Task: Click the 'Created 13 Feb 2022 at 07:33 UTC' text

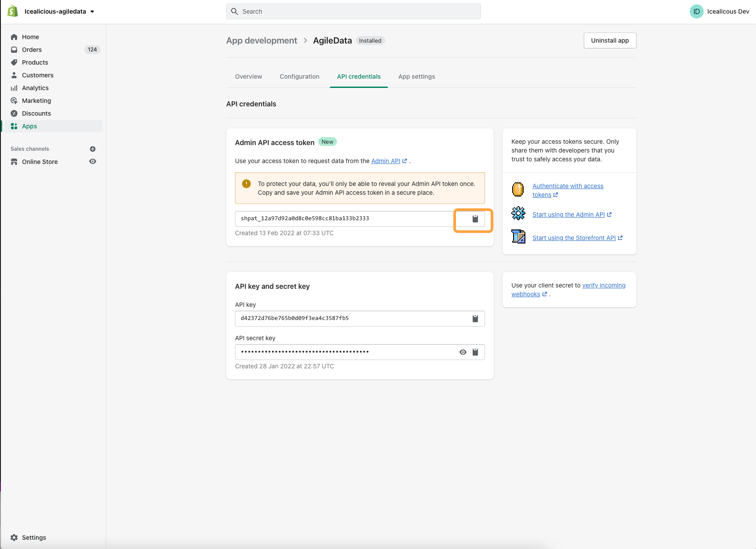Action: pyautogui.click(x=284, y=233)
